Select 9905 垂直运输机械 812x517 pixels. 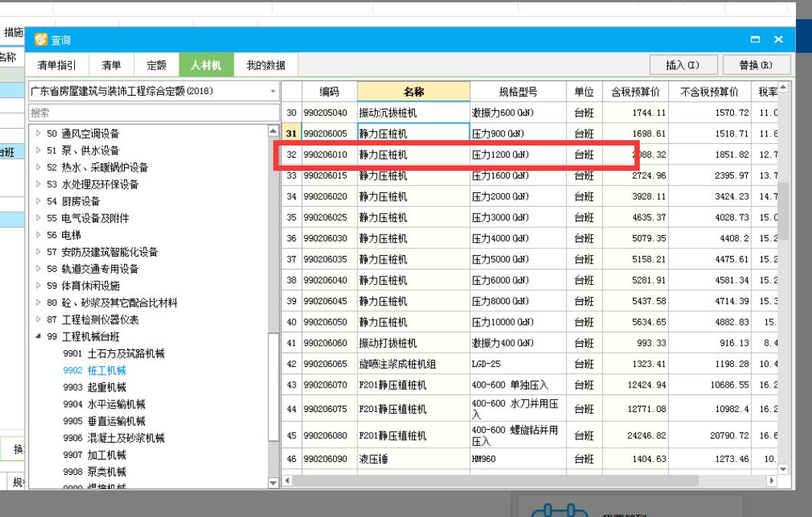point(104,421)
